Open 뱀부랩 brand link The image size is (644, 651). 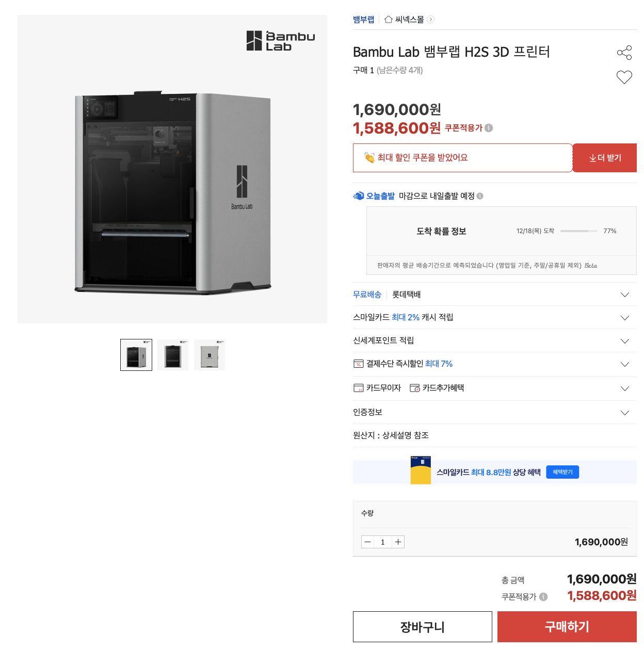tap(364, 20)
